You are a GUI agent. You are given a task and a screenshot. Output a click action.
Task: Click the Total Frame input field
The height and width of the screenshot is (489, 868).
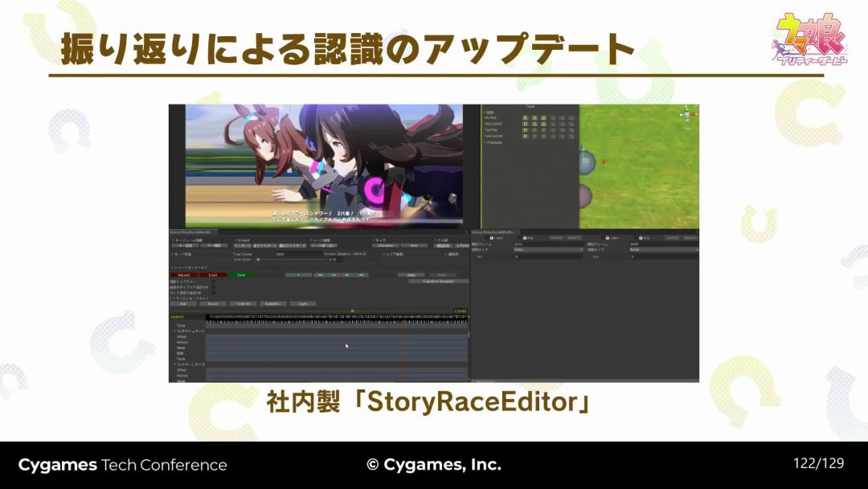(296, 253)
